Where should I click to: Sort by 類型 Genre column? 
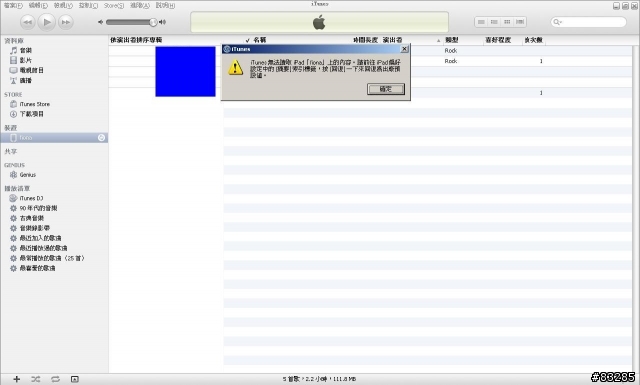(x=452, y=40)
